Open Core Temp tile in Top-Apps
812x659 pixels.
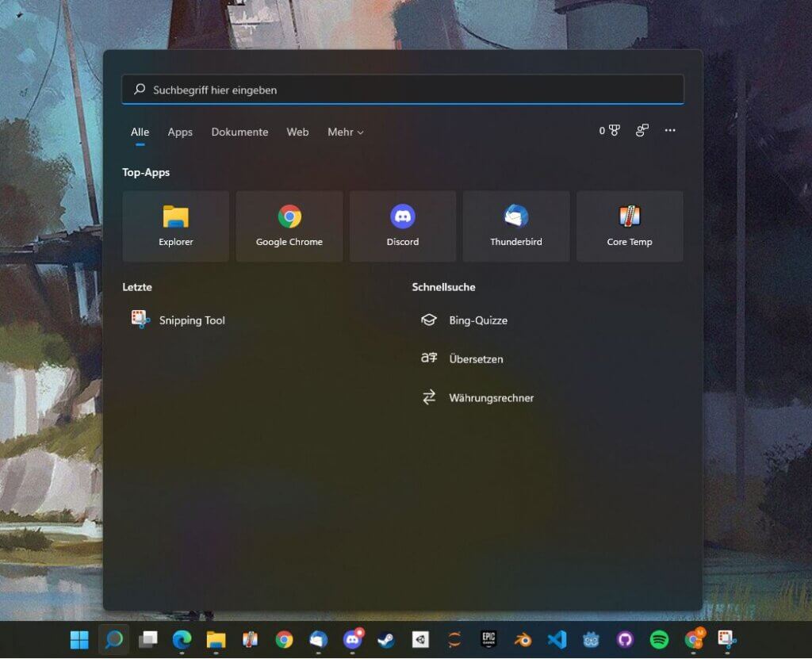[x=630, y=226]
